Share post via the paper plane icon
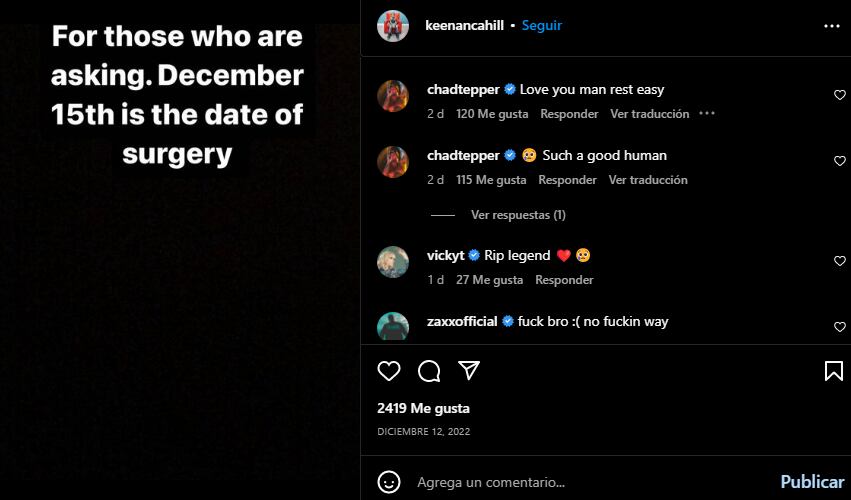851x500 pixels. pos(469,371)
